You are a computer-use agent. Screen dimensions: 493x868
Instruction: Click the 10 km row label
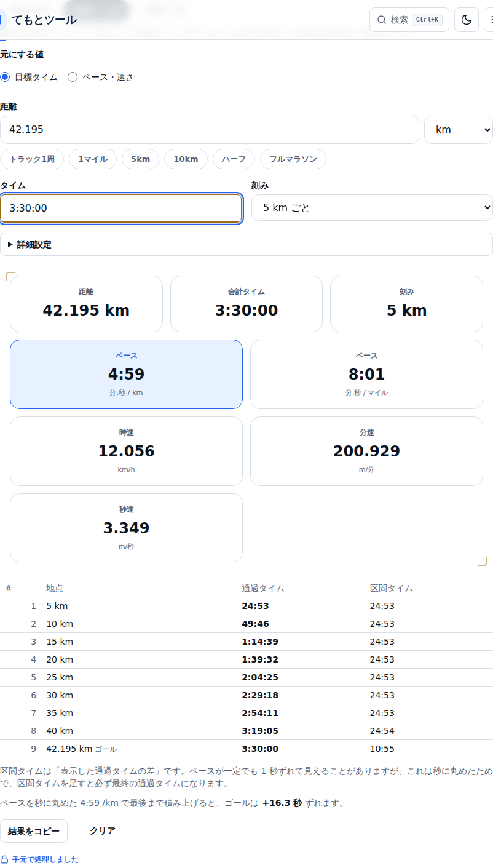click(60, 624)
